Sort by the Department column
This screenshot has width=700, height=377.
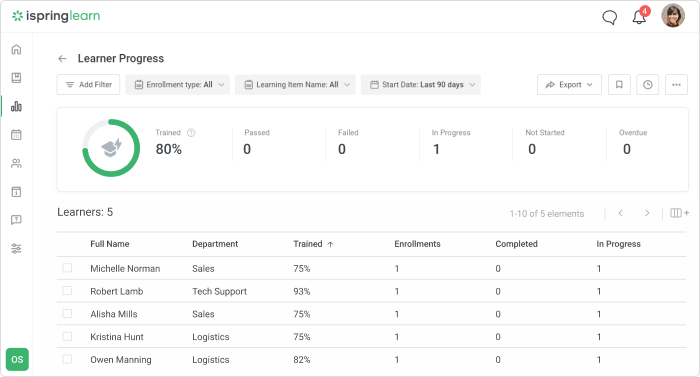pyautogui.click(x=215, y=244)
